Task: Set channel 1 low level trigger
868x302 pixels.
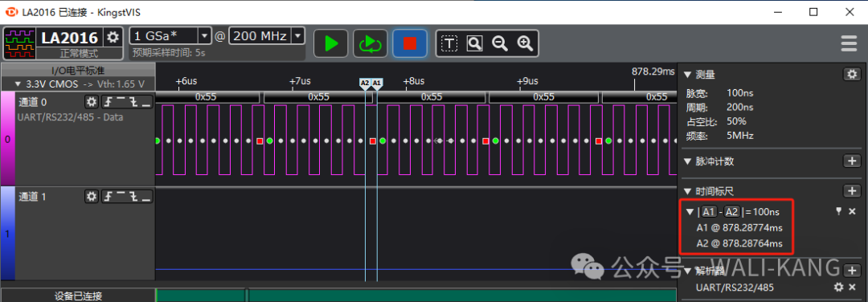Action: pos(146,196)
